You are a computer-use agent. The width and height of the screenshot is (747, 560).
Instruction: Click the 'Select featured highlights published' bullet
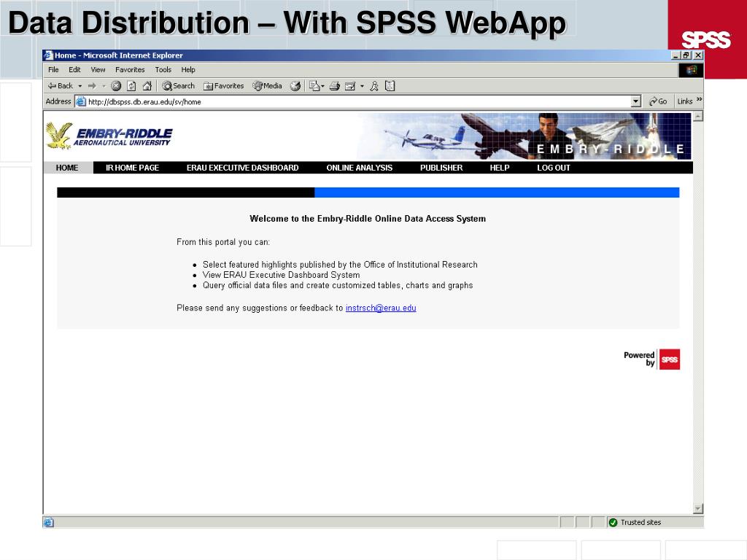point(340,264)
